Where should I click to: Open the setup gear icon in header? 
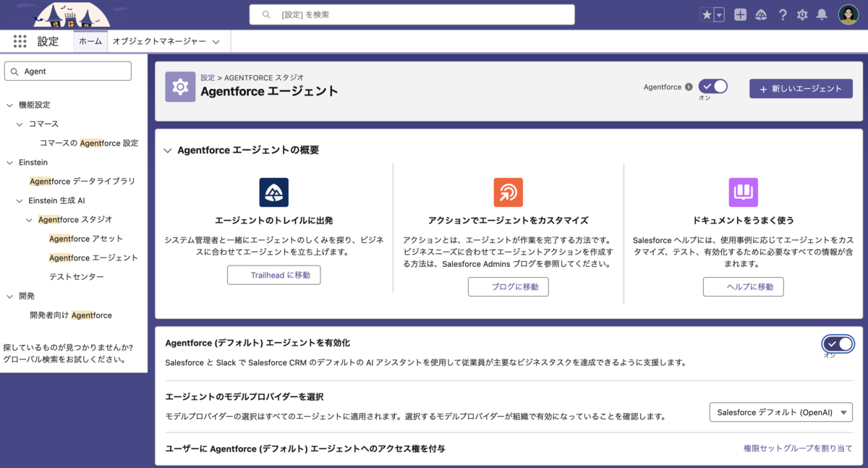point(802,14)
